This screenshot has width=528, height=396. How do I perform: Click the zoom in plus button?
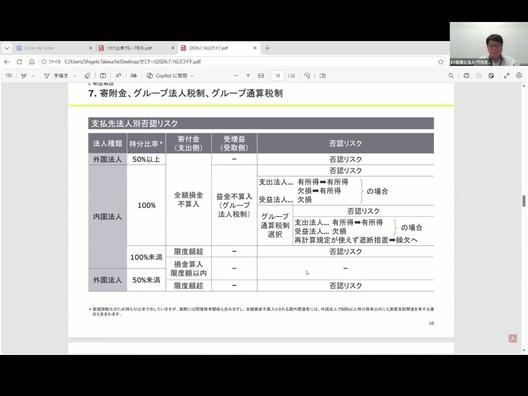click(248, 76)
